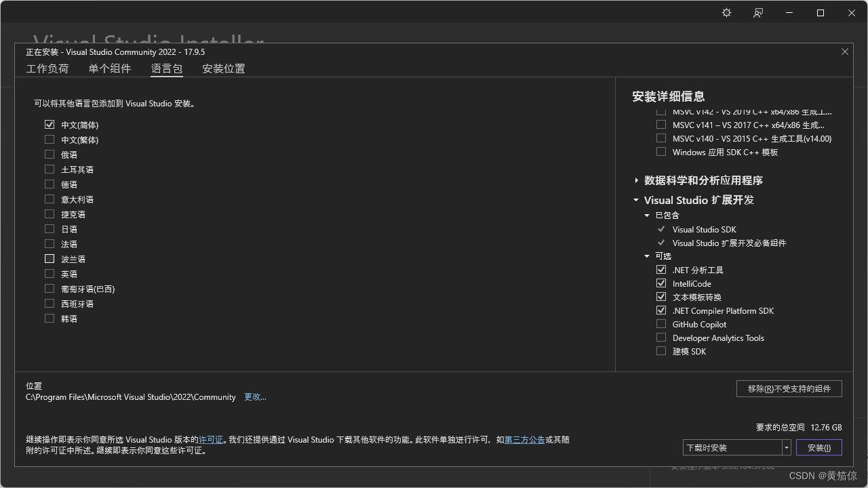
Task: Check MSVC v141 - VS 2017 C++ component
Action: point(661,125)
